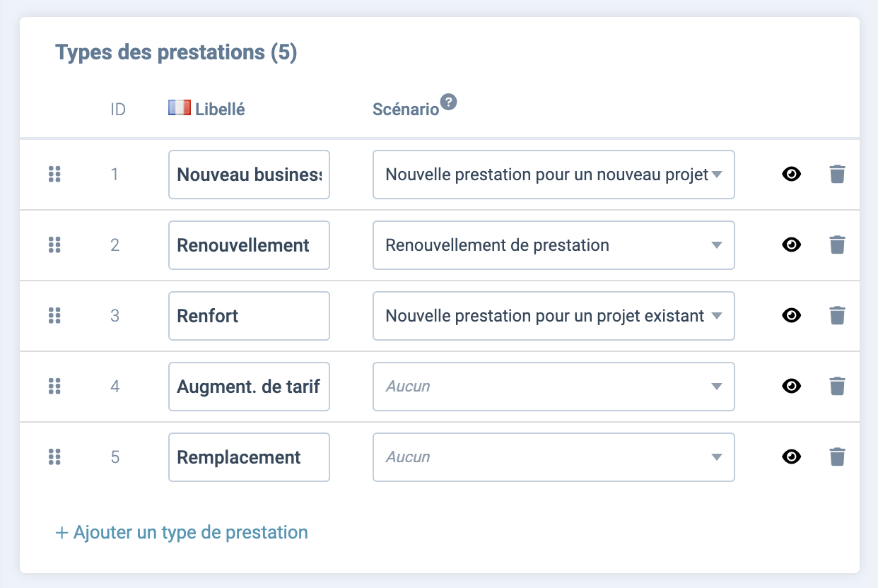Toggle visibility of Augment. de tarif
Image resolution: width=878 pixels, height=588 pixels.
[792, 386]
